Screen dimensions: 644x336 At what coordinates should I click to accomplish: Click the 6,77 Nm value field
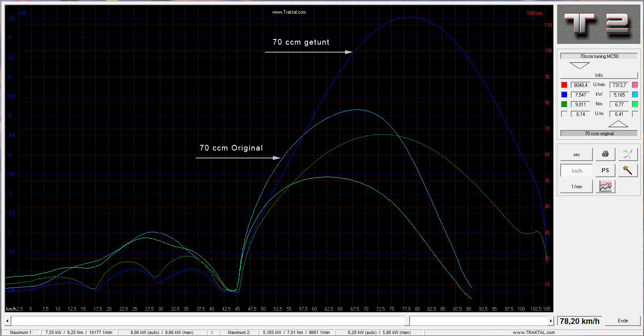pyautogui.click(x=619, y=104)
